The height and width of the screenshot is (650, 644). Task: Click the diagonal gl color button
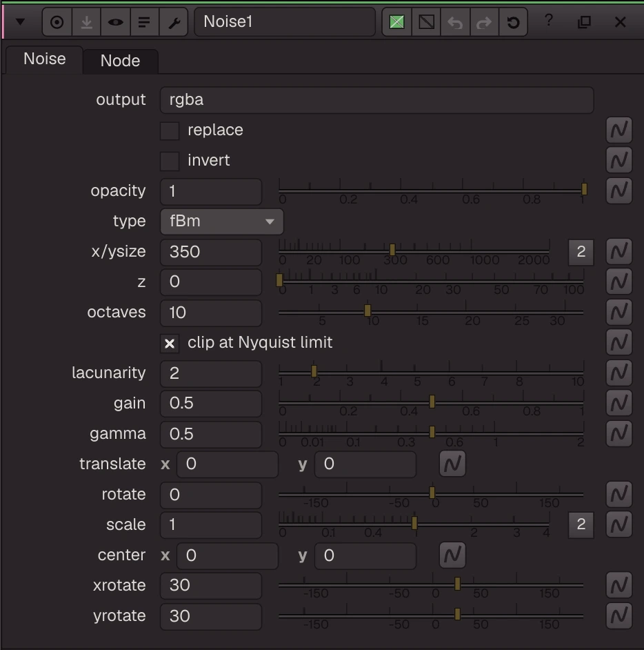pos(426,22)
